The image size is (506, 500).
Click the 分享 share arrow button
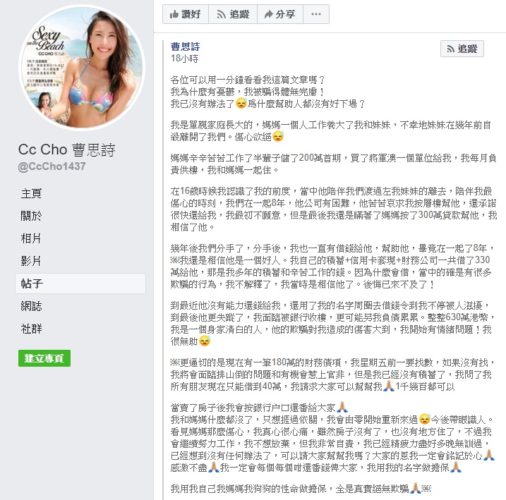[x=280, y=14]
